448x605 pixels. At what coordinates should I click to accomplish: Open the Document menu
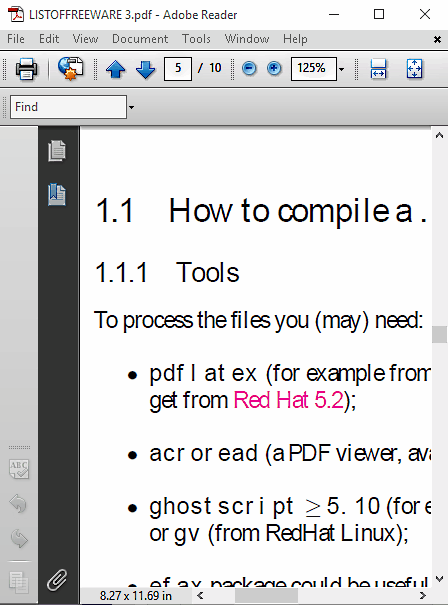(x=140, y=39)
